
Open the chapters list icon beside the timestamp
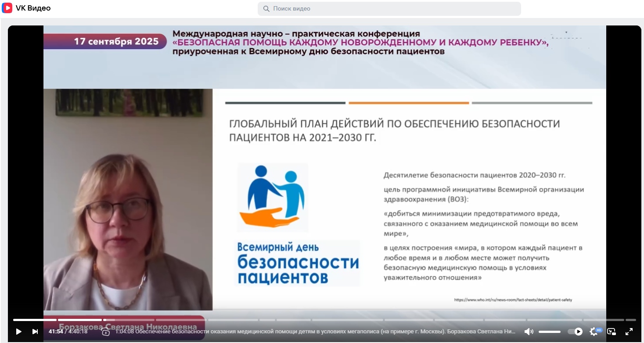pyautogui.click(x=106, y=332)
